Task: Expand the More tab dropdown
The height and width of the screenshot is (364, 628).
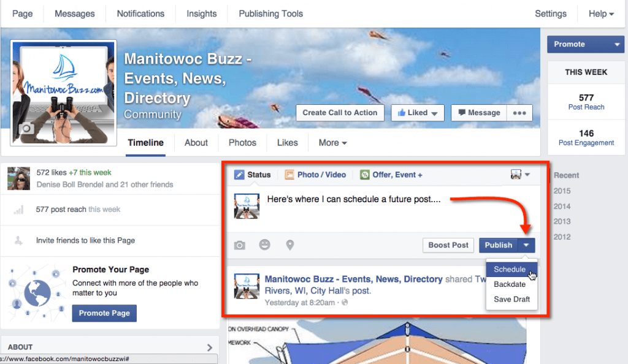Action: [x=332, y=143]
